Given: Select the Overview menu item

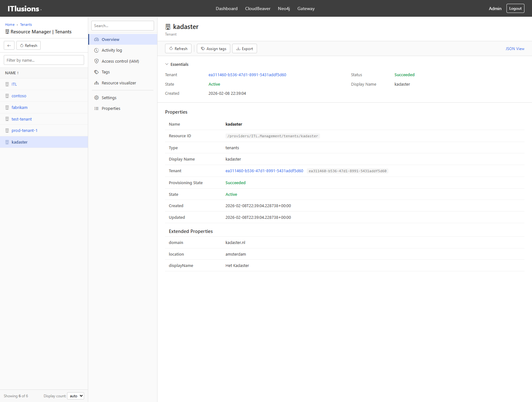Looking at the screenshot, I should (110, 40).
